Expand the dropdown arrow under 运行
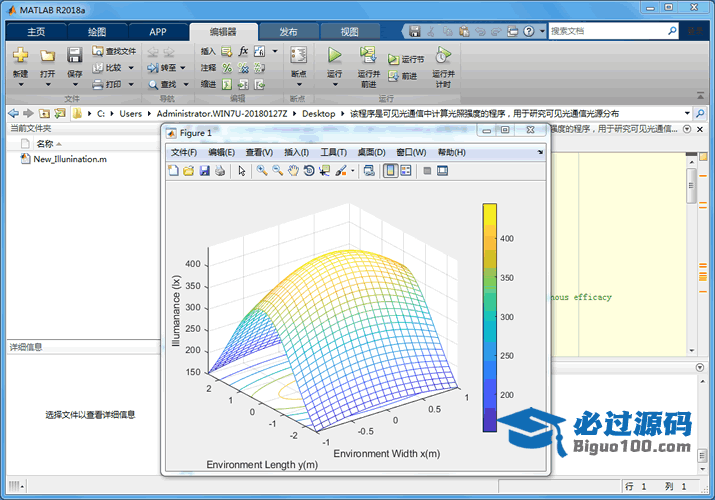This screenshot has width=715, height=500. [x=335, y=85]
